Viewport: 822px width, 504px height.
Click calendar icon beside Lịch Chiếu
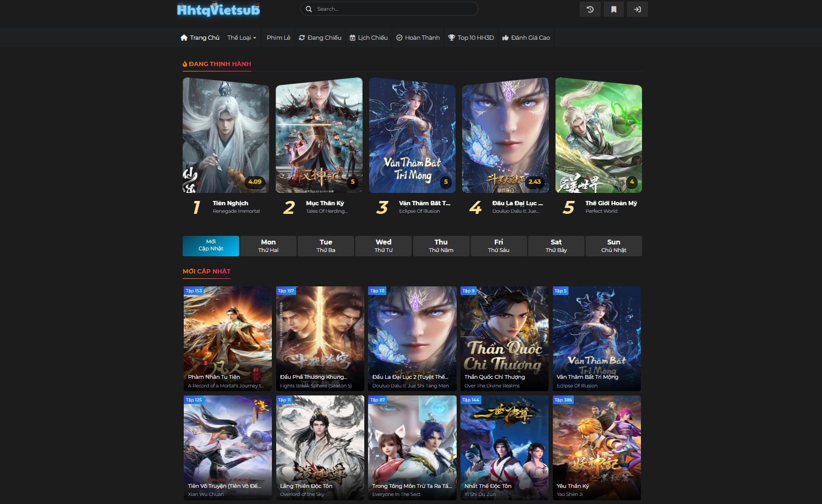pyautogui.click(x=352, y=38)
